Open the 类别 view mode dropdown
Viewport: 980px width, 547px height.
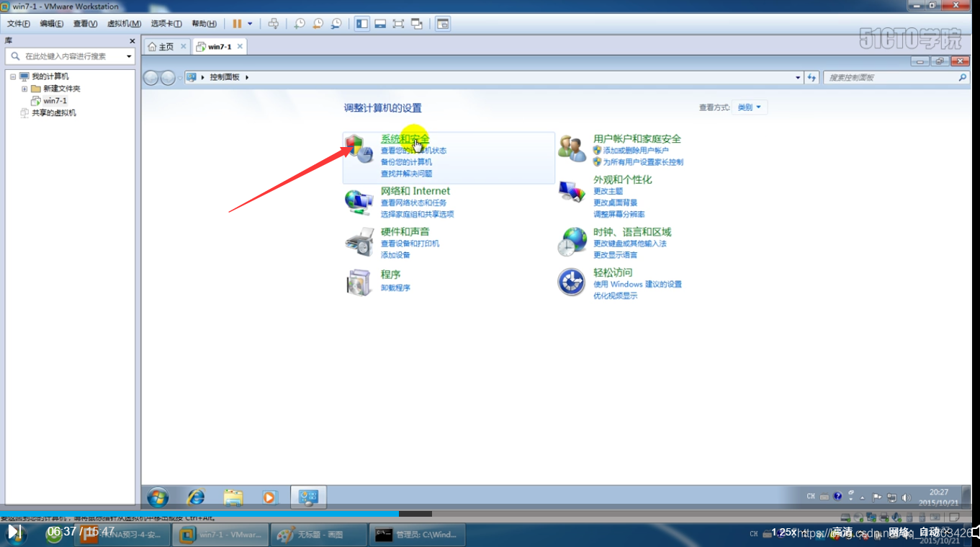(750, 107)
